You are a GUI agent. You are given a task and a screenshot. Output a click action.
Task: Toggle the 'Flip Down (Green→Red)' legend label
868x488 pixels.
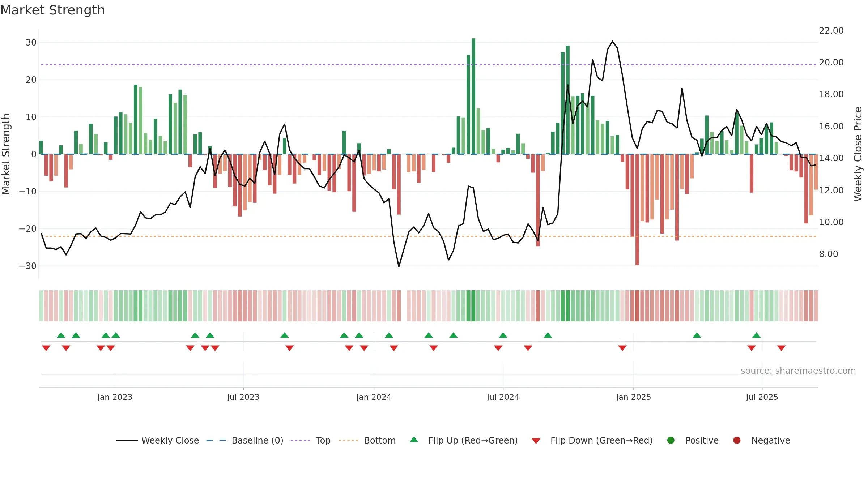click(601, 440)
